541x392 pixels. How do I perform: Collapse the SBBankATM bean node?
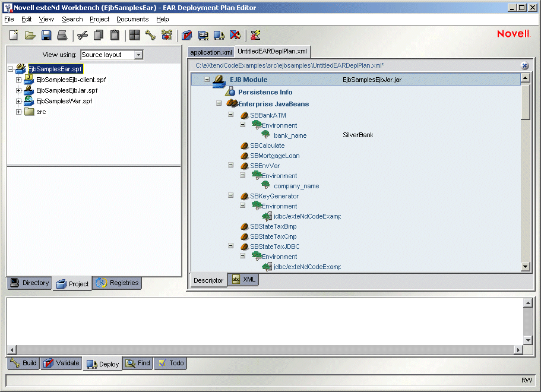231,115
